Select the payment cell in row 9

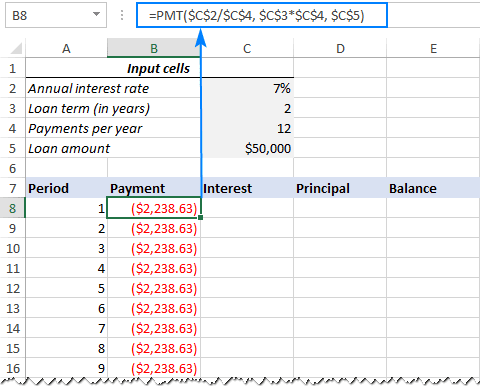tap(154, 228)
